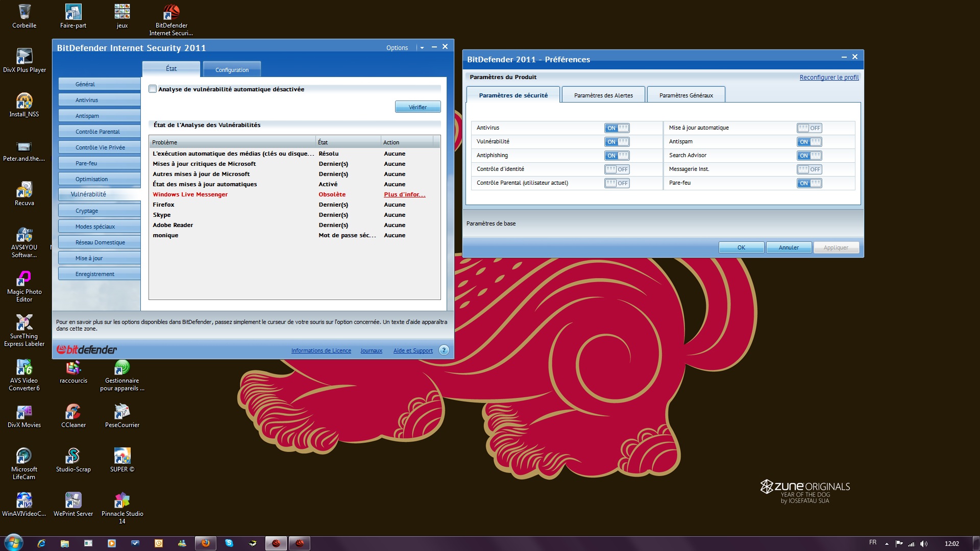This screenshot has width=980, height=551.
Task: Open the Aide et Support link
Action: [413, 350]
